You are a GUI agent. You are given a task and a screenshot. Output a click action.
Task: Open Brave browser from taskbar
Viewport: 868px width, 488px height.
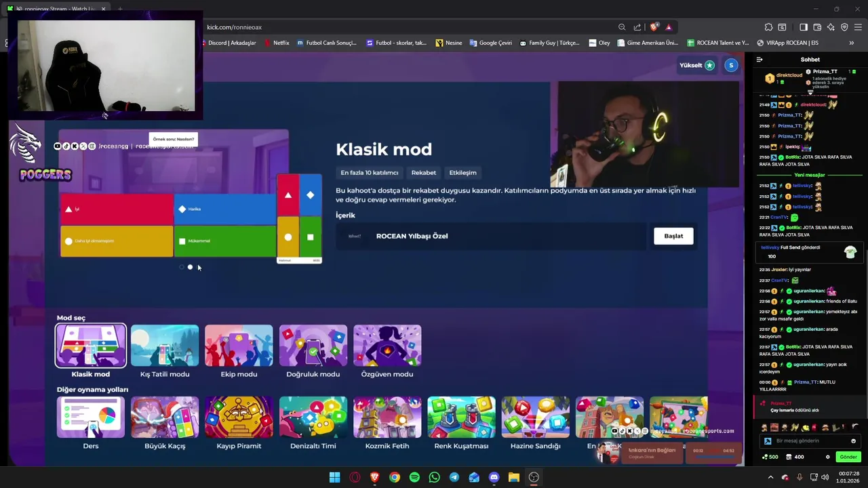tap(374, 477)
